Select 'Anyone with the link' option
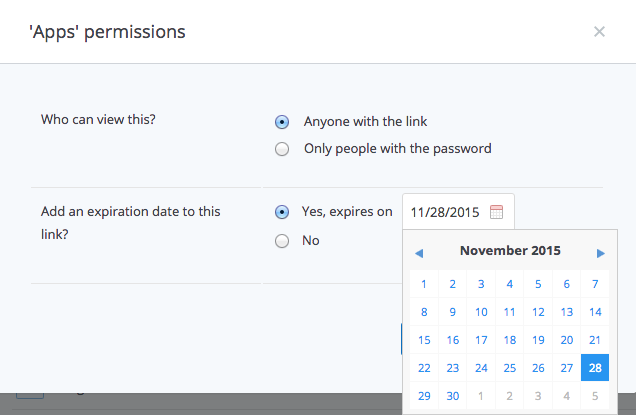This screenshot has width=636, height=415. coord(282,122)
